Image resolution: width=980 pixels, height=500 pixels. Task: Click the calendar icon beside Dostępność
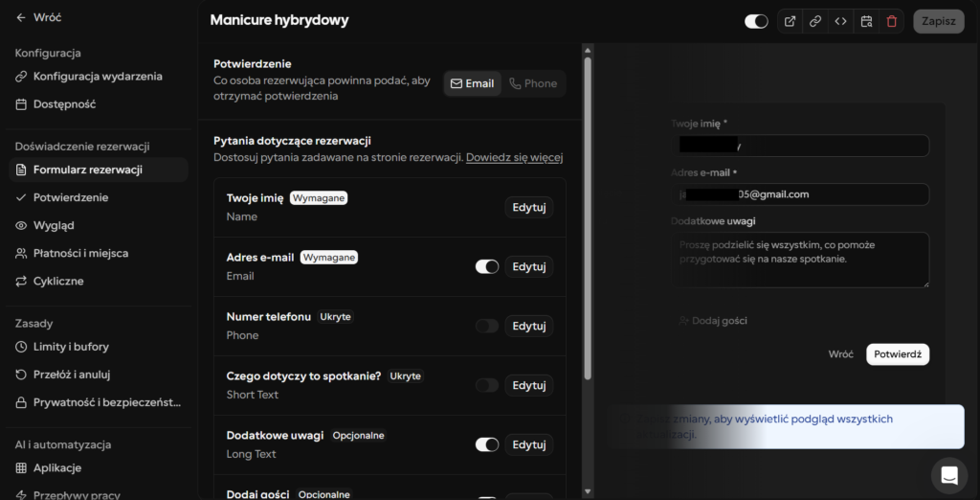coord(21,104)
